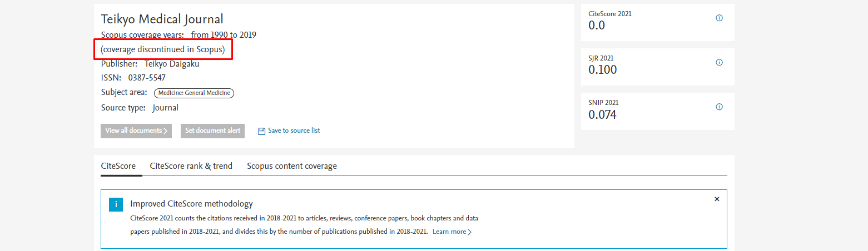Click the Medicine: General Medicine subject tag
This screenshot has width=868, height=251.
tap(194, 93)
